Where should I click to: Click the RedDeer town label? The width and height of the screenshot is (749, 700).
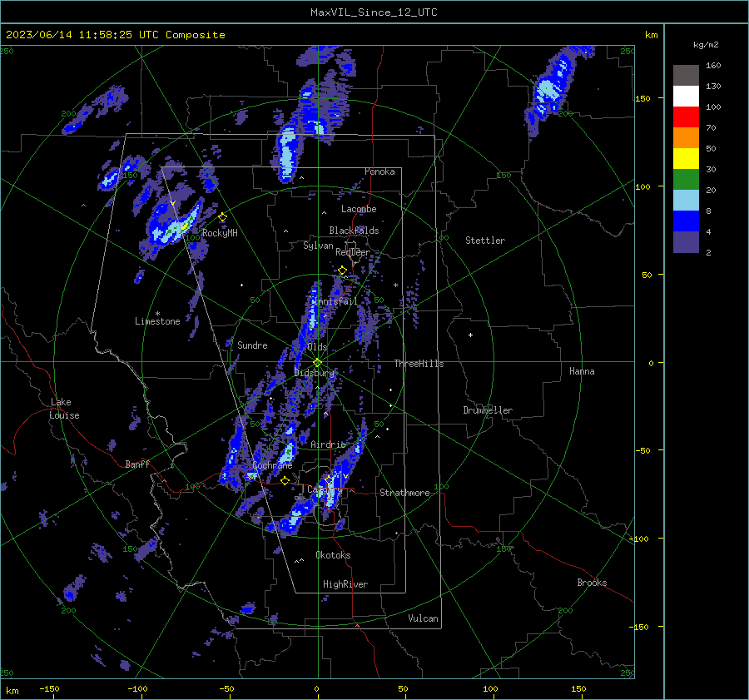point(353,252)
